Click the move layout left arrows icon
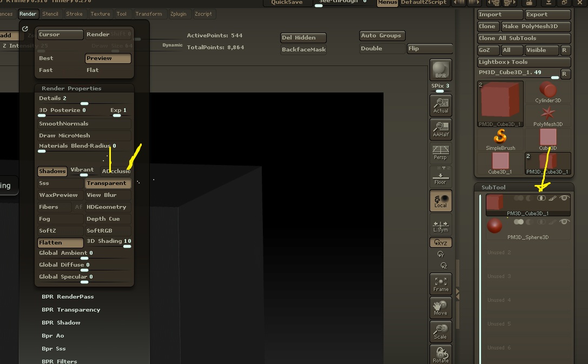Image resolution: width=588 pixels, height=364 pixels. pos(493,3)
